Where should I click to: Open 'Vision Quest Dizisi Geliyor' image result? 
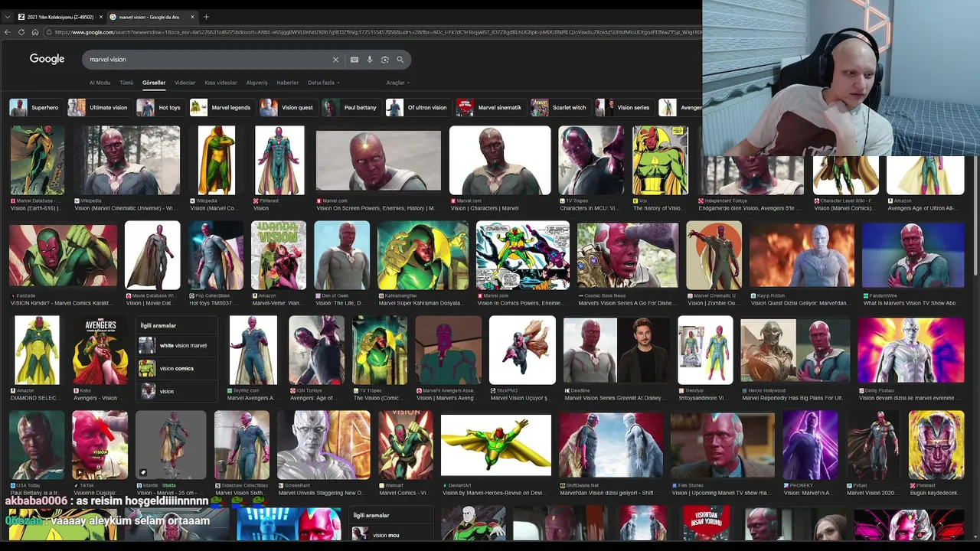tap(802, 255)
